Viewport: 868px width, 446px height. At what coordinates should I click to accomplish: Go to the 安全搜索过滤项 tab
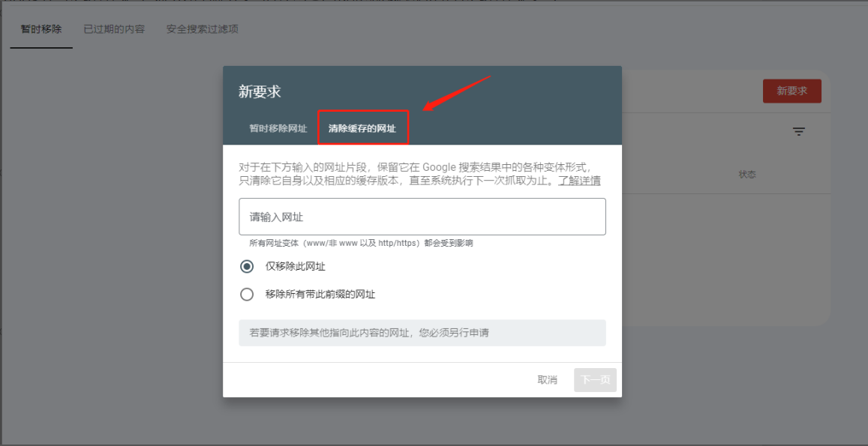(203, 29)
